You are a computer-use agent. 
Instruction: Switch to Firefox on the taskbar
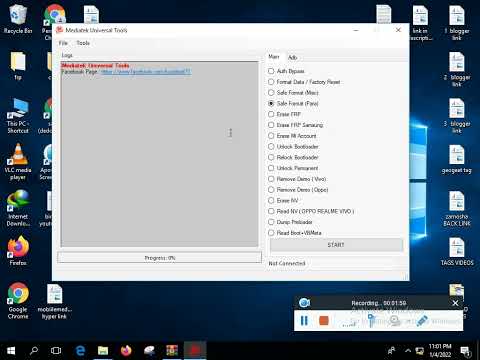(x=126, y=351)
